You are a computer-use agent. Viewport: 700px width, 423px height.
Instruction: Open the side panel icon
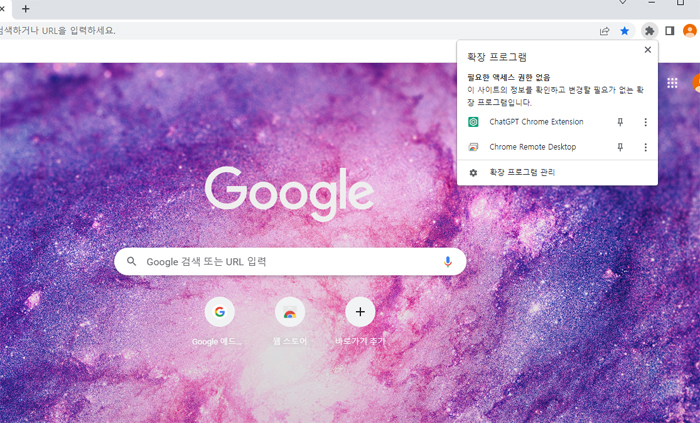point(670,31)
